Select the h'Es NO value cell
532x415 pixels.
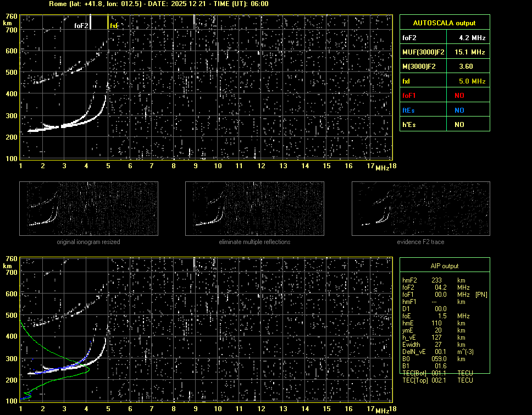(459, 125)
